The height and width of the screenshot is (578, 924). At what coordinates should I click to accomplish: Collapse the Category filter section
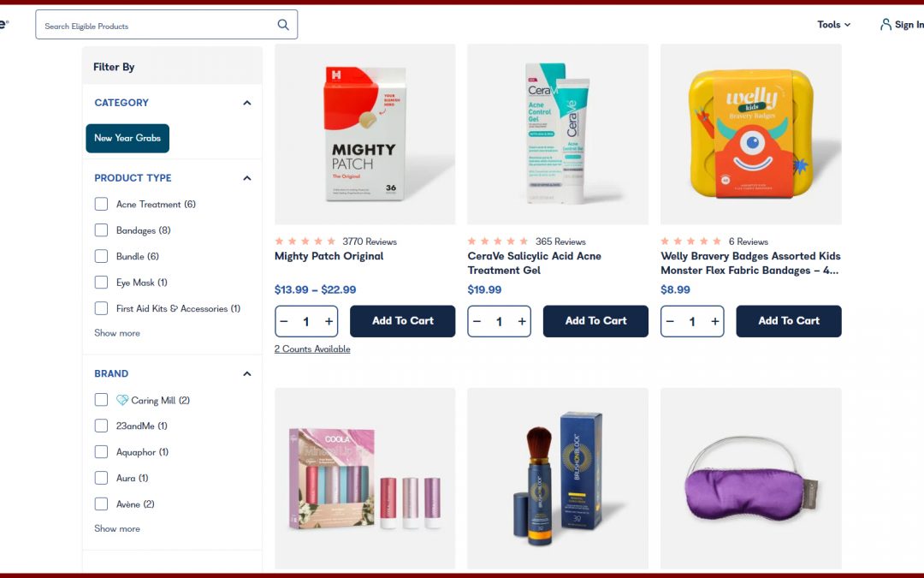coord(247,103)
